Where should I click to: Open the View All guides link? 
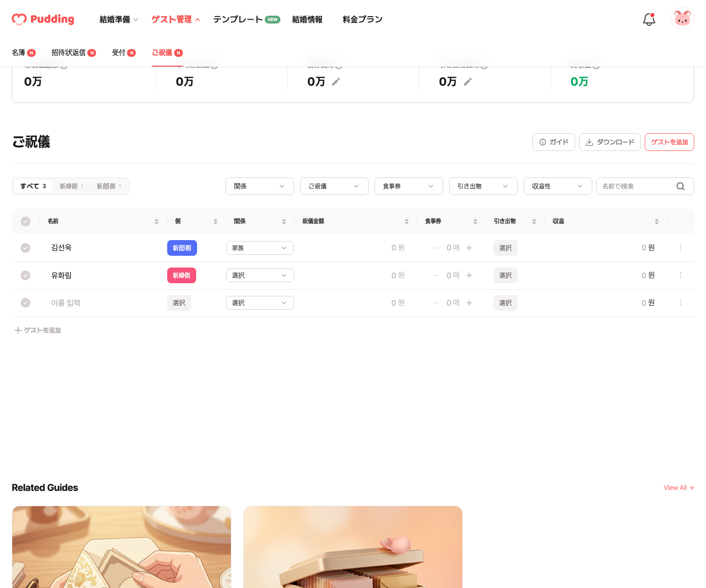(x=679, y=488)
